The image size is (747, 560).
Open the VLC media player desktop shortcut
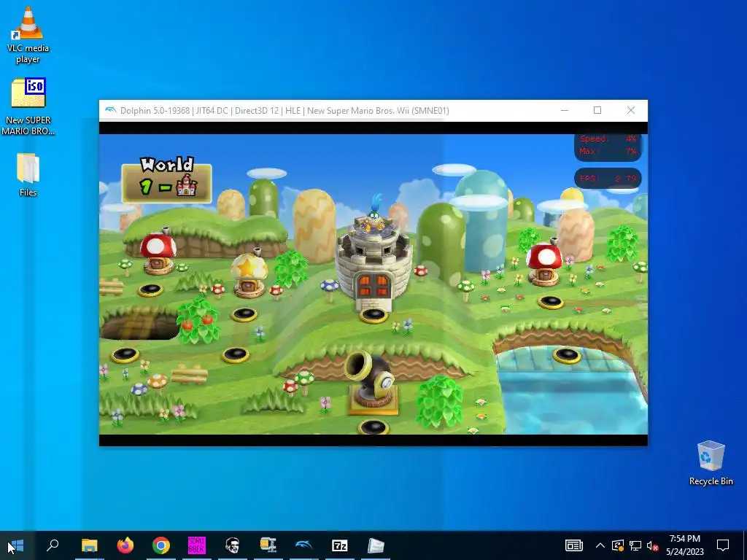(28, 34)
